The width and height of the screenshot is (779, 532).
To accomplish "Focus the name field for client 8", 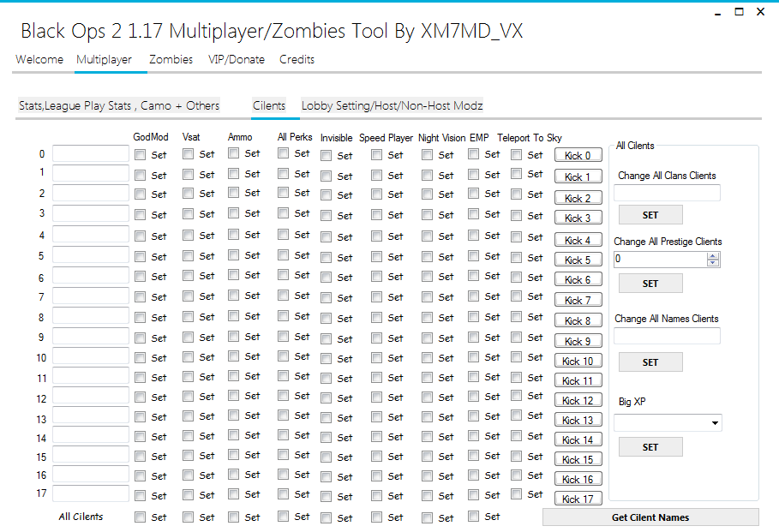I will (x=91, y=316).
